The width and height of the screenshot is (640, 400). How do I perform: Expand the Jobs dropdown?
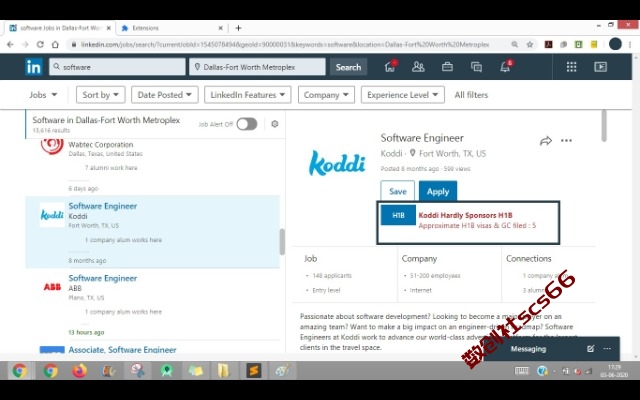(x=43, y=95)
